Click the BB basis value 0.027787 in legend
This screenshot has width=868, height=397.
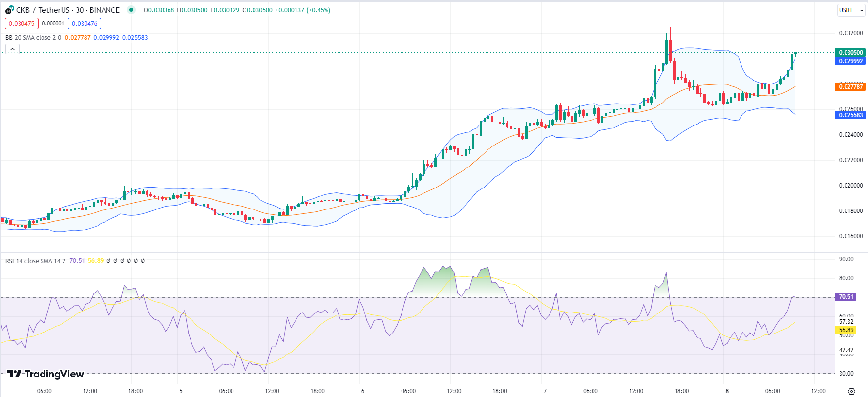(x=78, y=38)
